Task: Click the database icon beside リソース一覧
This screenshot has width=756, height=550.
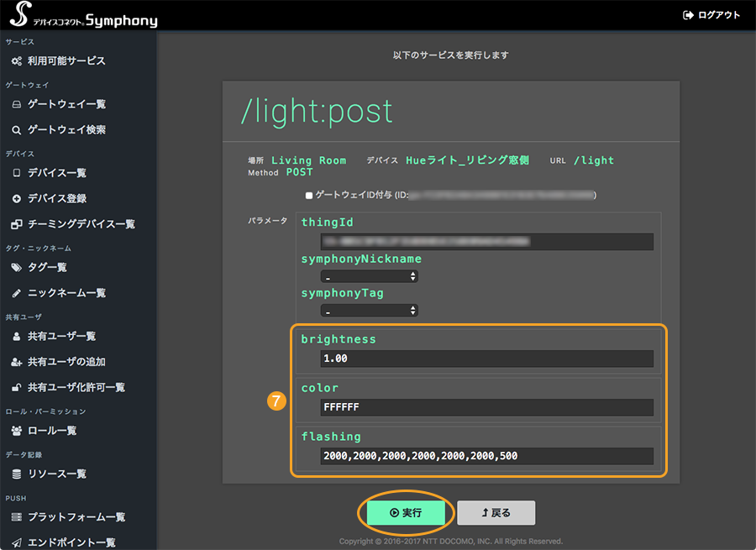Action: [17, 474]
